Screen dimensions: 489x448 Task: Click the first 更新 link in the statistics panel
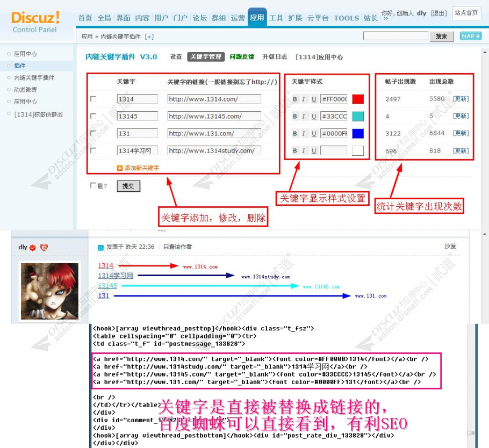coord(461,99)
